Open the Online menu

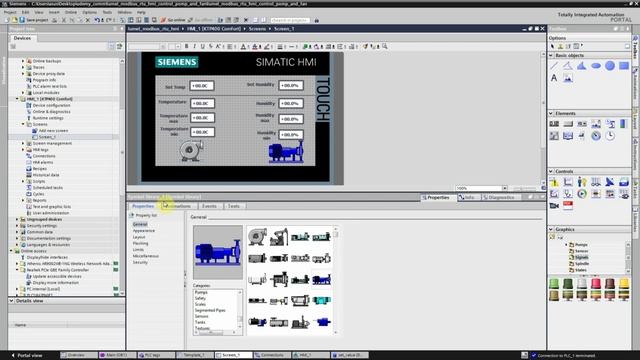click(71, 12)
